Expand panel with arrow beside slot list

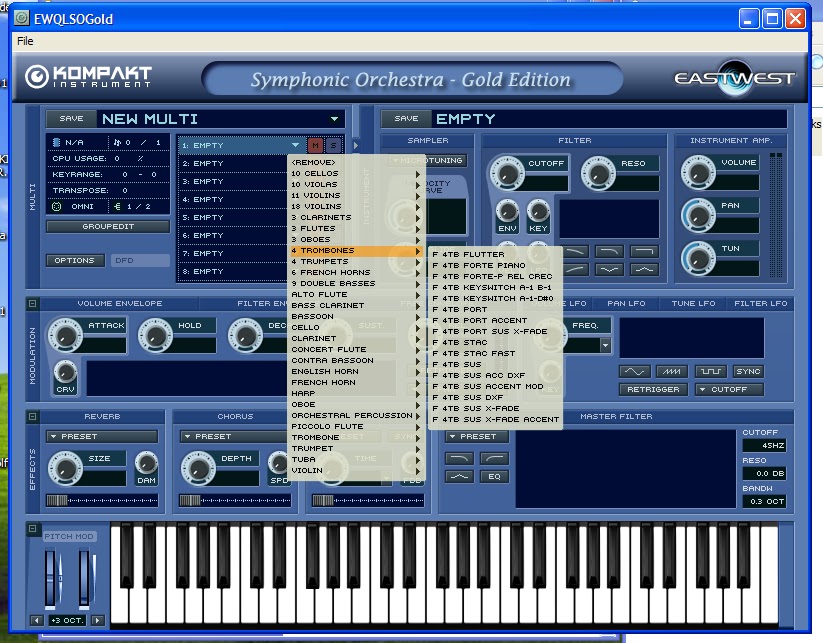pos(355,145)
